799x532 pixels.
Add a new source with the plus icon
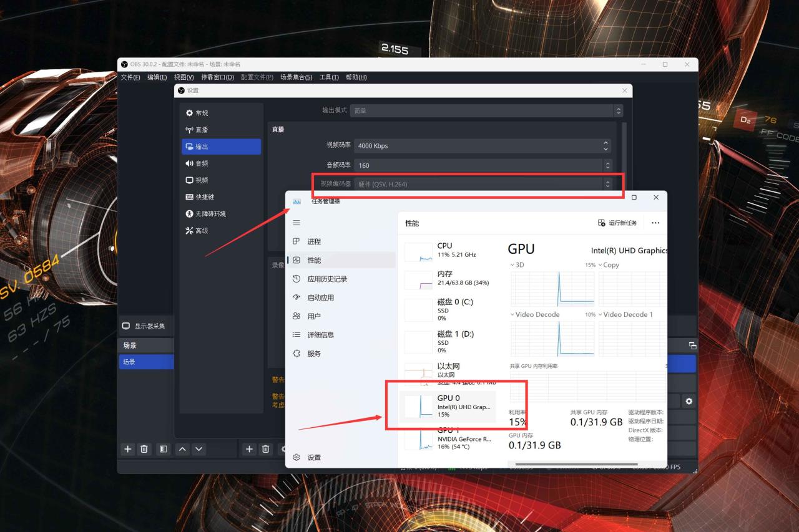[249, 449]
